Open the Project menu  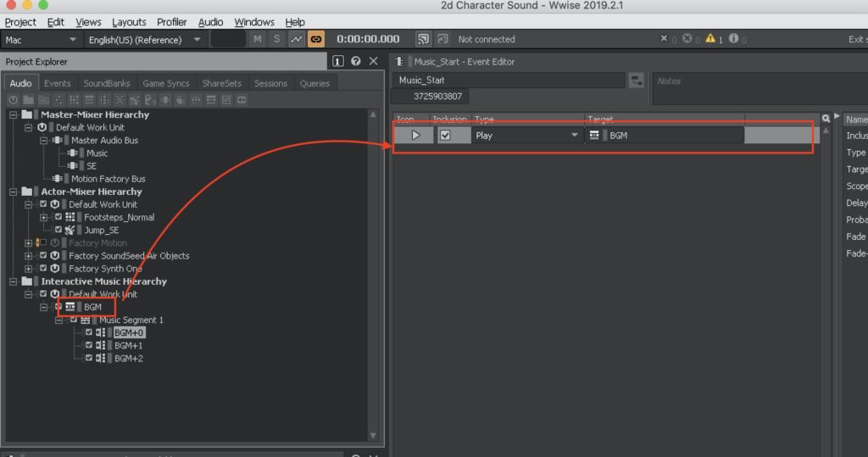[x=20, y=22]
